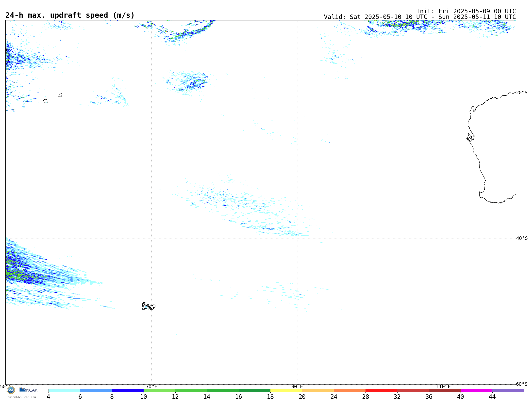Click the 20°S latitude label
Image resolution: width=532 pixels, height=400 pixels.
(522, 93)
